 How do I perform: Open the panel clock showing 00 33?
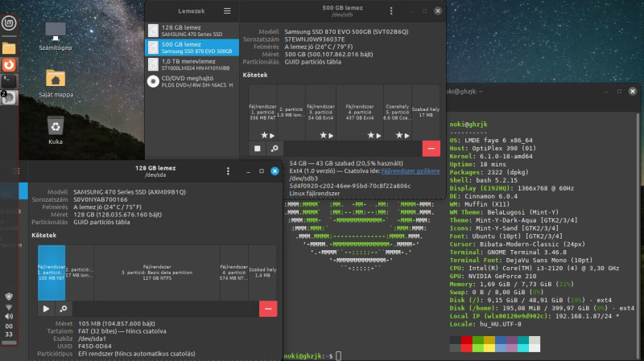(9, 330)
